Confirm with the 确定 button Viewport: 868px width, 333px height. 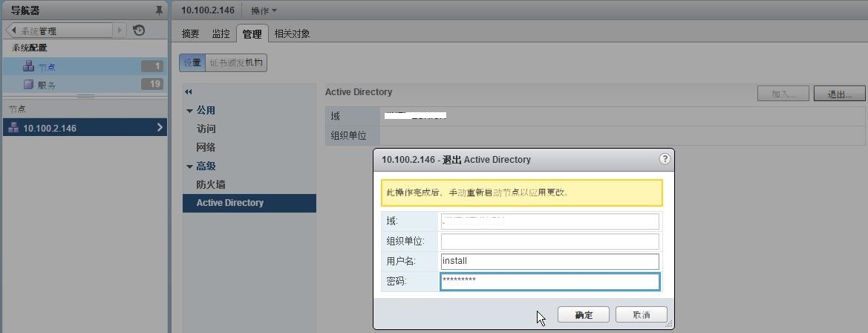(584, 314)
